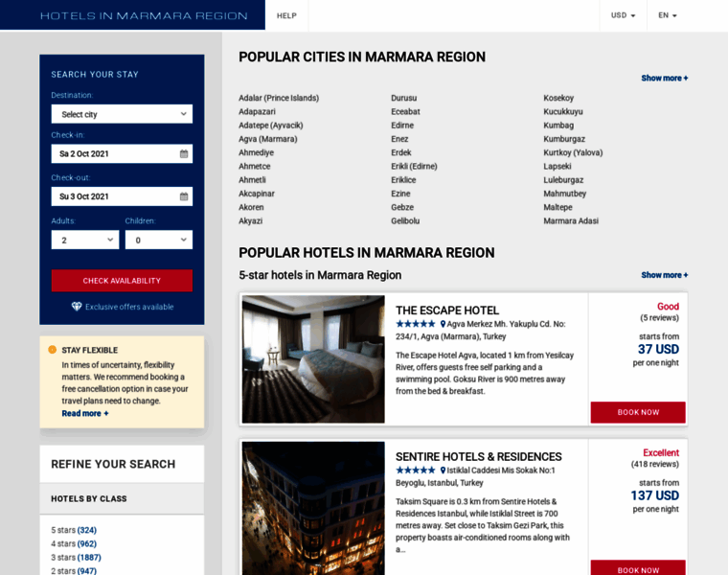
Task: Click The Escape Hotel location pin icon
Action: [443, 324]
